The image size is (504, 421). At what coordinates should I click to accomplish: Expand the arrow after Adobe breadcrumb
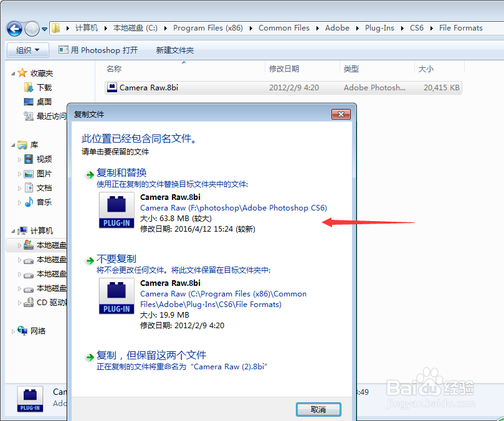(358, 28)
